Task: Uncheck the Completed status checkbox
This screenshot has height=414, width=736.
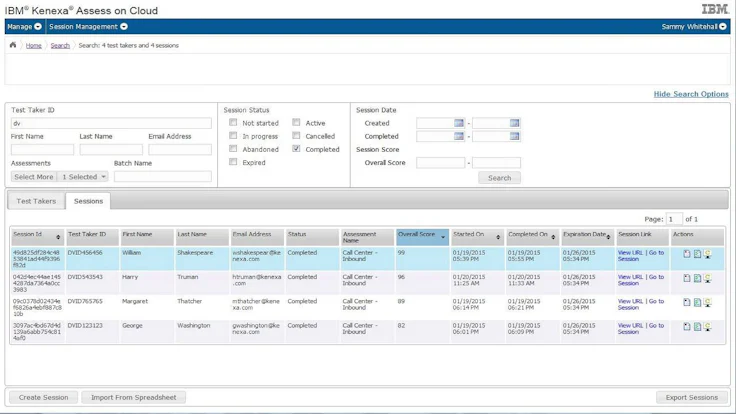Action: [x=296, y=149]
